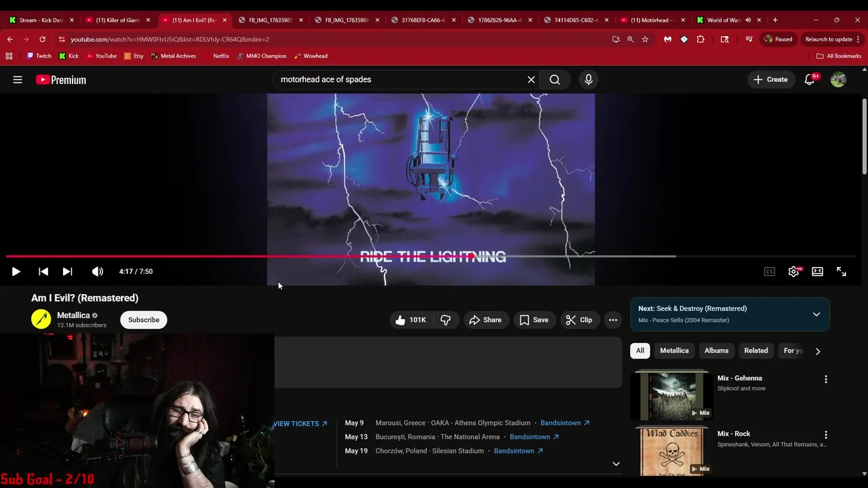Switch to Killer of Giants tab
Screen dimensions: 868x488
[x=118, y=20]
